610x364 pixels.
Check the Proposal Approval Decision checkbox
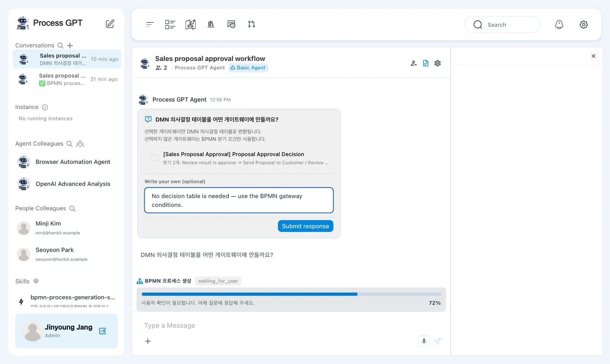pyautogui.click(x=154, y=158)
